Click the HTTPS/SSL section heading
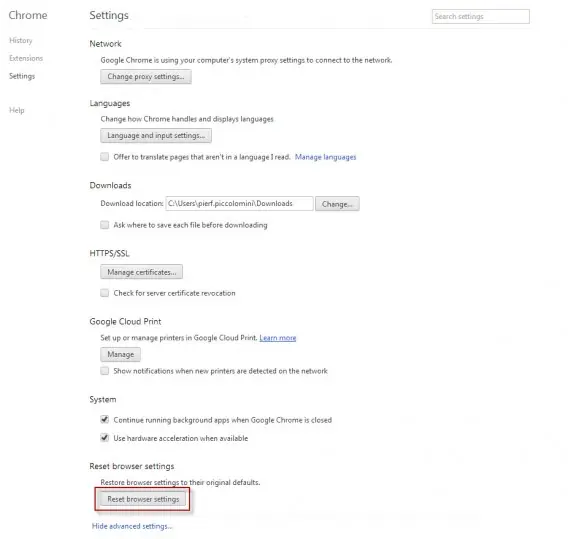Screen dimensions: 568x539 [x=109, y=253]
